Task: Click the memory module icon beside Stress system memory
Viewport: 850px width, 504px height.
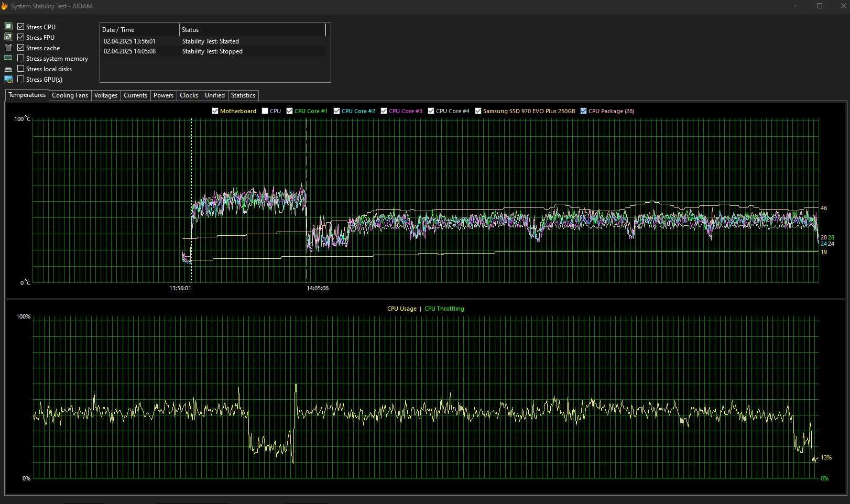Action: click(x=8, y=58)
